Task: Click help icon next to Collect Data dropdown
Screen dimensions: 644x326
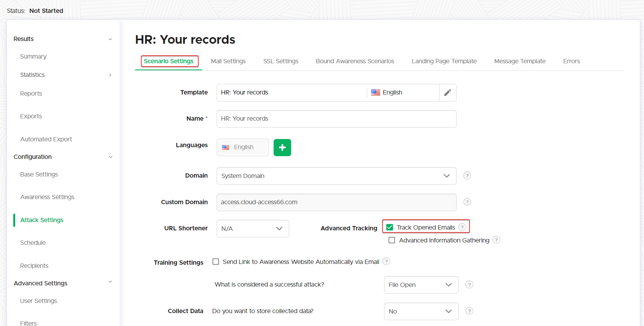Action: (x=469, y=311)
